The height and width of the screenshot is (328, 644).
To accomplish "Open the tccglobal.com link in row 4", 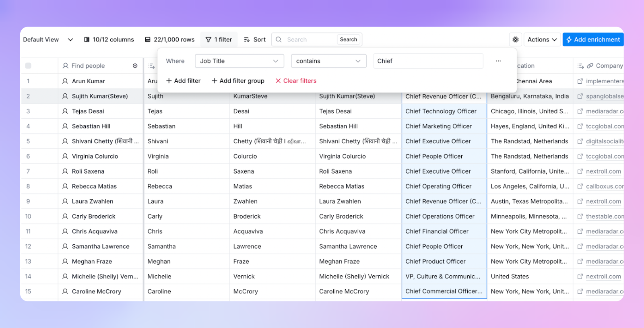I will 605,126.
